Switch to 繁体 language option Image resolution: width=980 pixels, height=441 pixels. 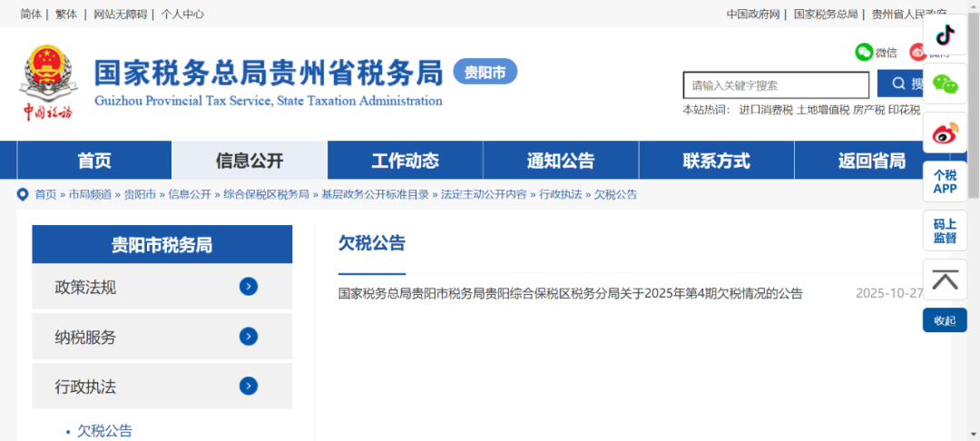[66, 14]
